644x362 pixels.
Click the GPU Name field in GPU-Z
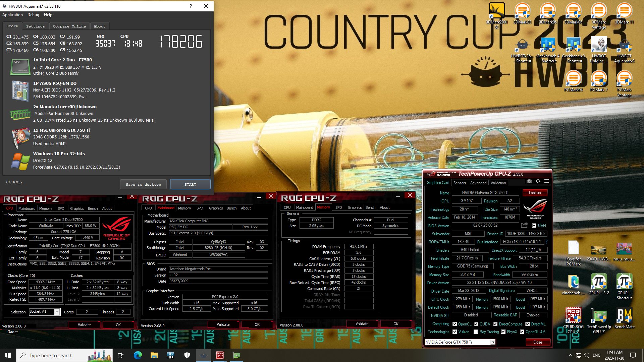(x=485, y=193)
